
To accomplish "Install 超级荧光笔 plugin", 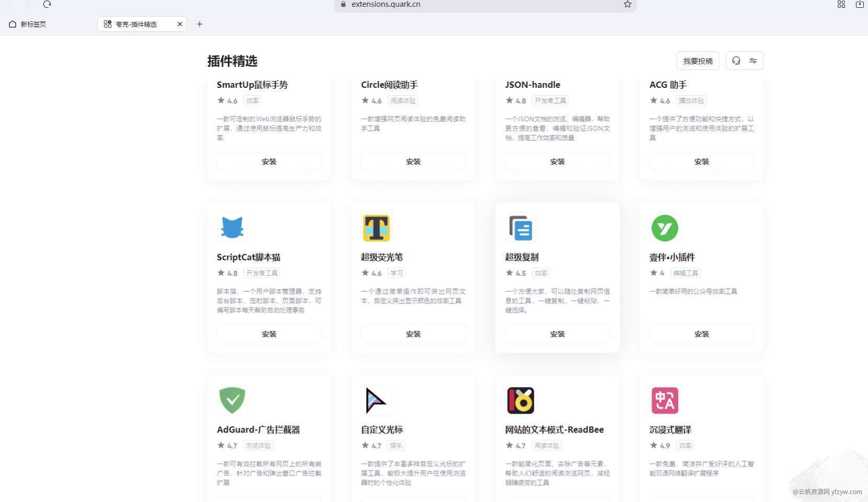I will point(413,334).
